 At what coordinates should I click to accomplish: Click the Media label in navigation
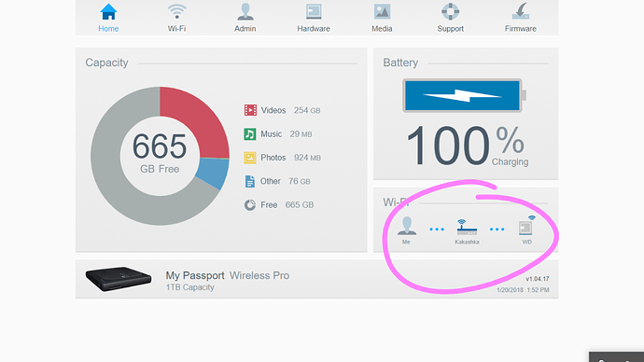click(x=382, y=29)
